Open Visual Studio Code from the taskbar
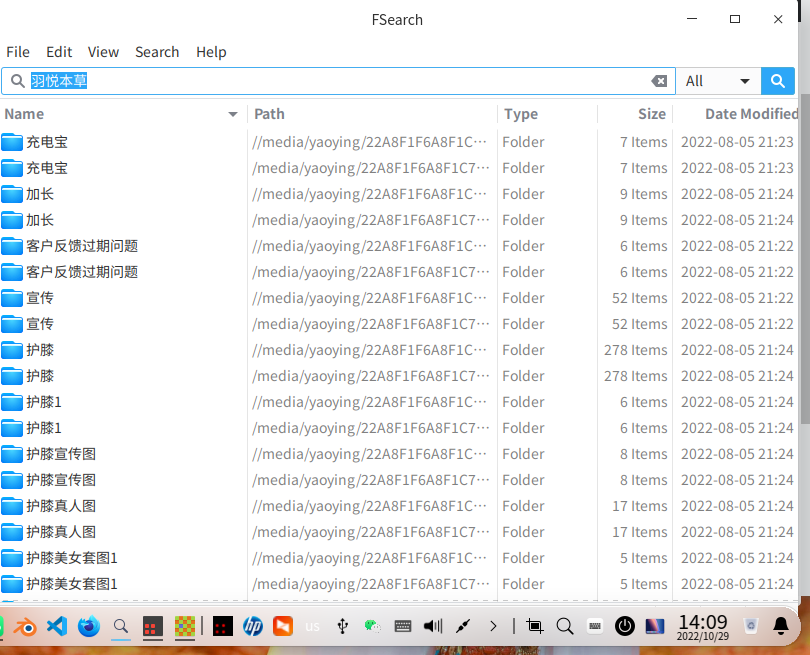 coord(57,626)
